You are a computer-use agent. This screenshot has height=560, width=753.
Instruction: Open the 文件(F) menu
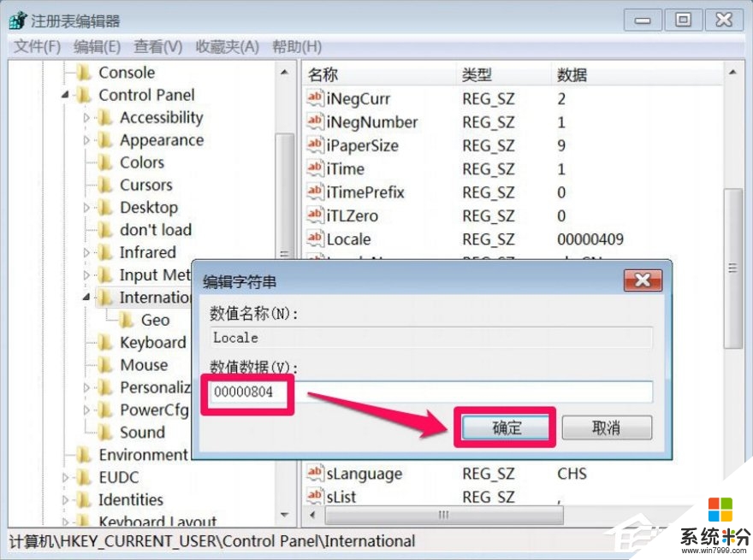coord(37,47)
